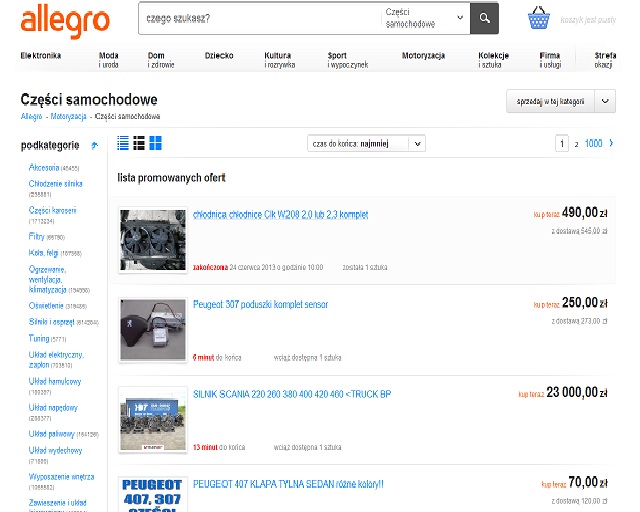Open PEUGEOT 407 KLAPA TYLNA SEDAN offer
The width and height of the screenshot is (640, 512).
288,484
